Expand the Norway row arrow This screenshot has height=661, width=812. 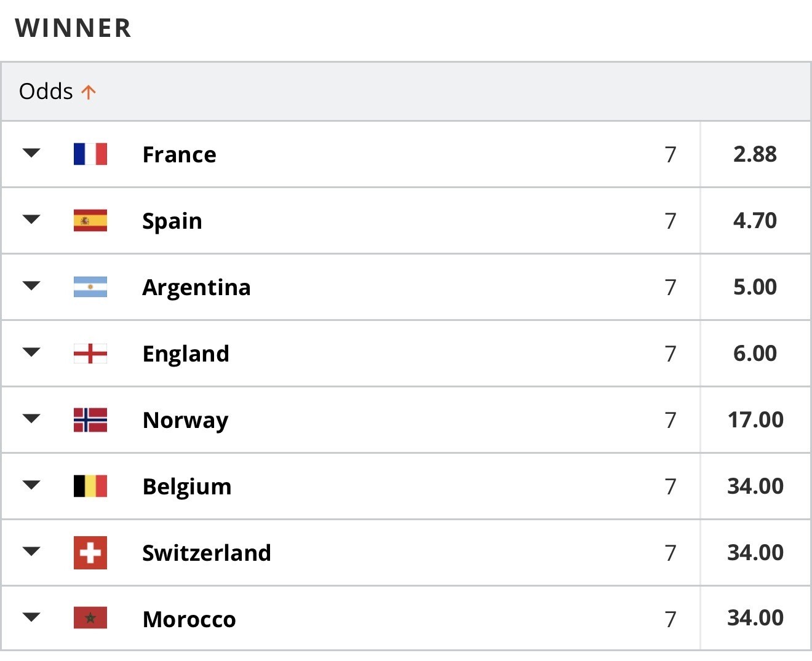pyautogui.click(x=31, y=418)
